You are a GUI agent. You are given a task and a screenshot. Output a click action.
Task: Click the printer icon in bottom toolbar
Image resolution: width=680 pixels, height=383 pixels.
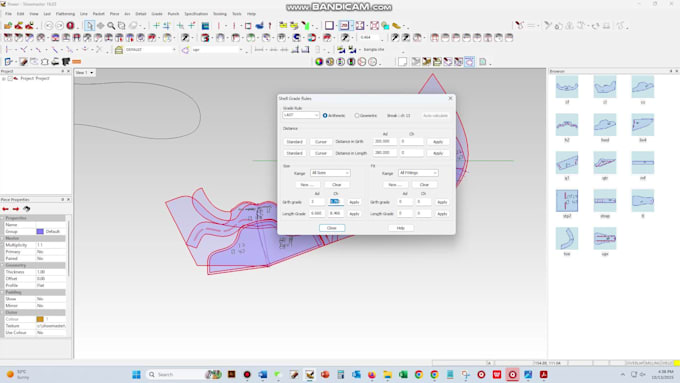coord(56,62)
